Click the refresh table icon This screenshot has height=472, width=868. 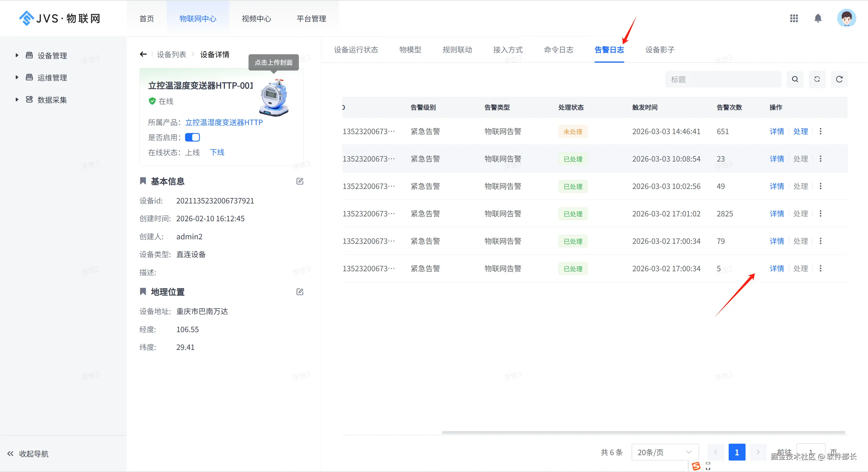839,80
